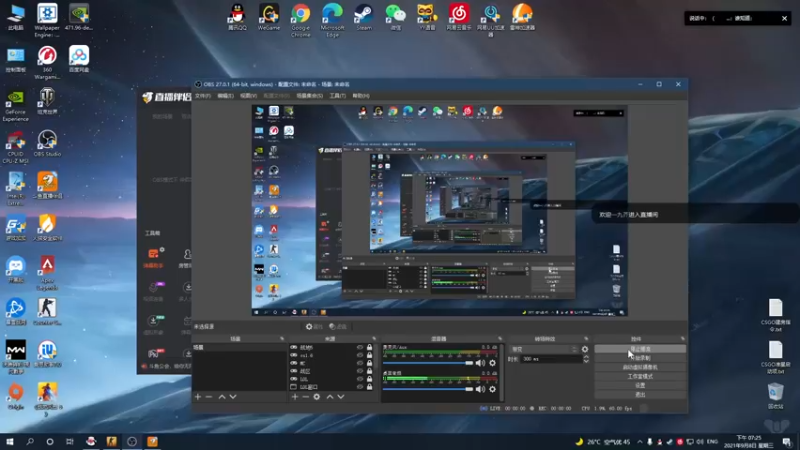Add a scene with plus icon in Scenes panel
800x450 pixels.
198,396
